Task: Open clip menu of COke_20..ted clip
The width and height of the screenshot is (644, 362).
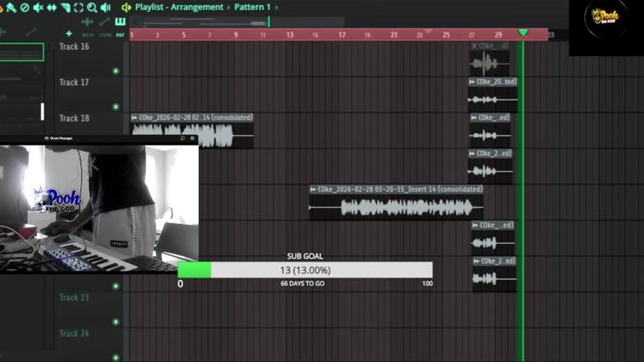Action: [472, 81]
